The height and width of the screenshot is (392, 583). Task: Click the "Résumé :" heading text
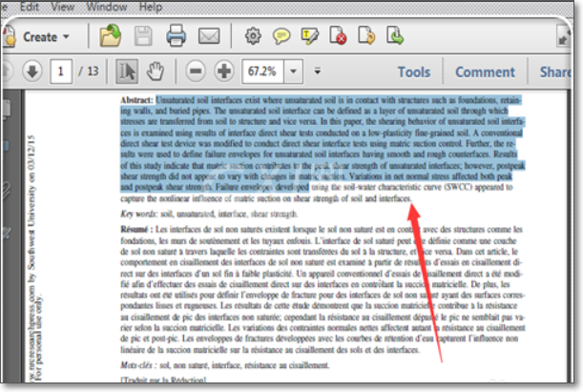pyautogui.click(x=136, y=229)
